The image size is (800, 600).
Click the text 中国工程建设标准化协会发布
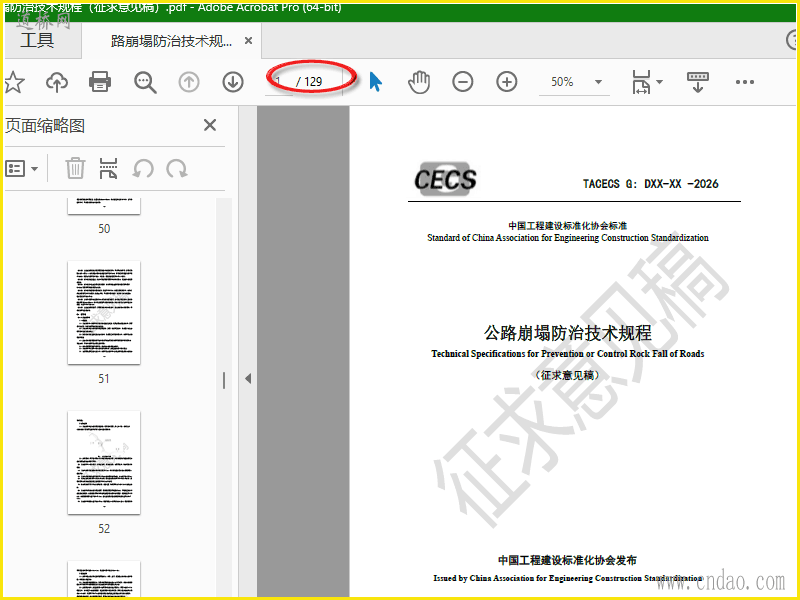pyautogui.click(x=567, y=560)
